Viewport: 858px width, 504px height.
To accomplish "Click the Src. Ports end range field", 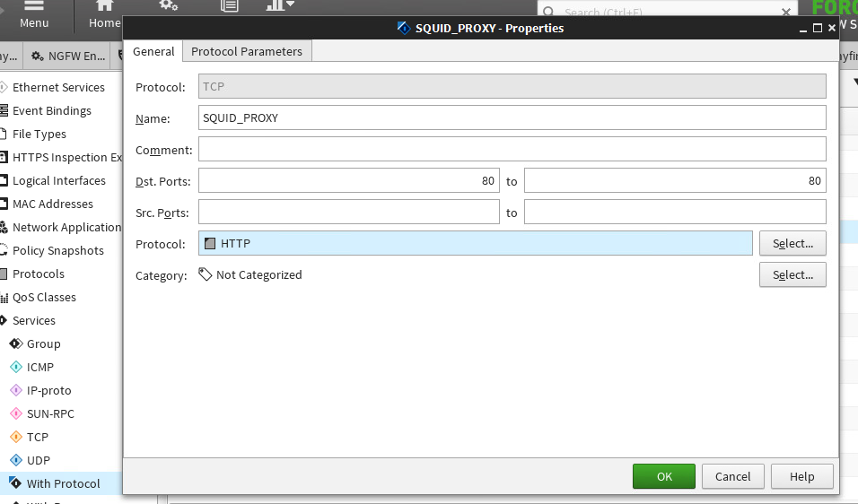I will coord(675,213).
